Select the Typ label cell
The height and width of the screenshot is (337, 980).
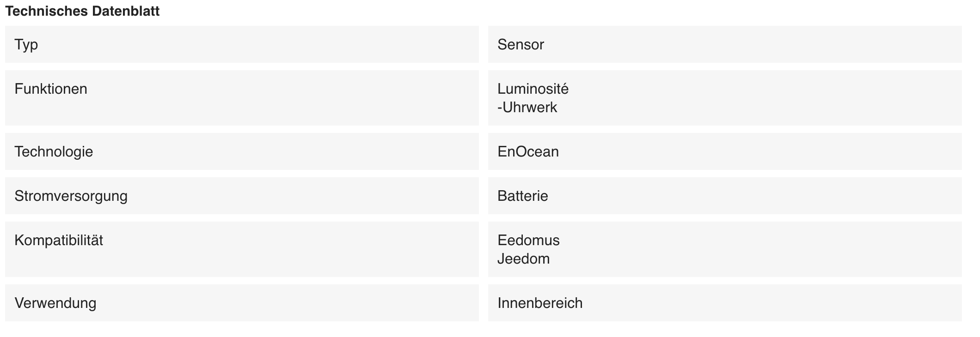point(242,44)
